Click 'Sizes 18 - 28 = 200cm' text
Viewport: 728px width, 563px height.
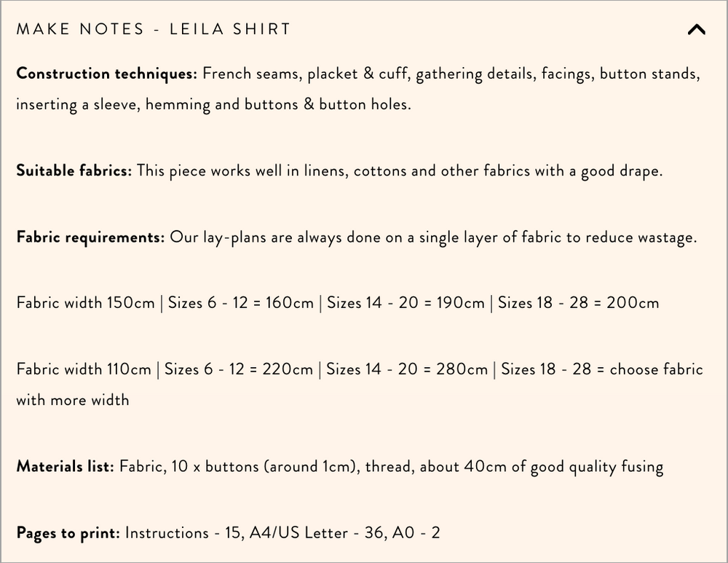pos(579,302)
